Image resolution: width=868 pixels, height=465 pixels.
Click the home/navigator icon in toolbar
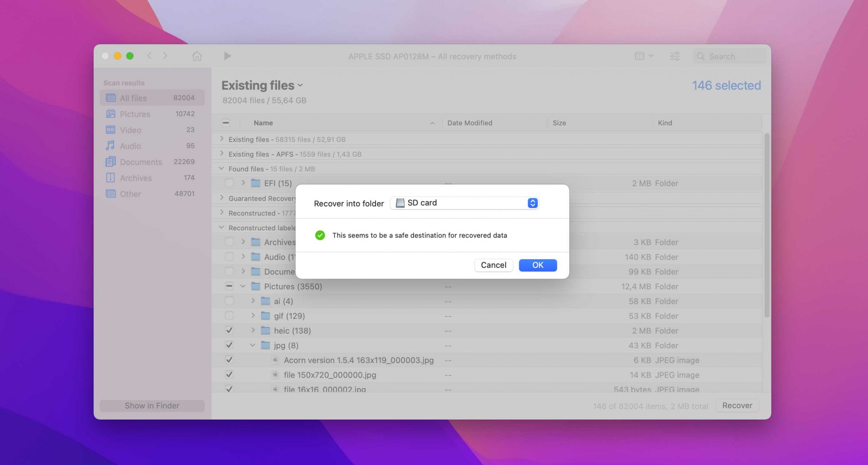(x=197, y=56)
